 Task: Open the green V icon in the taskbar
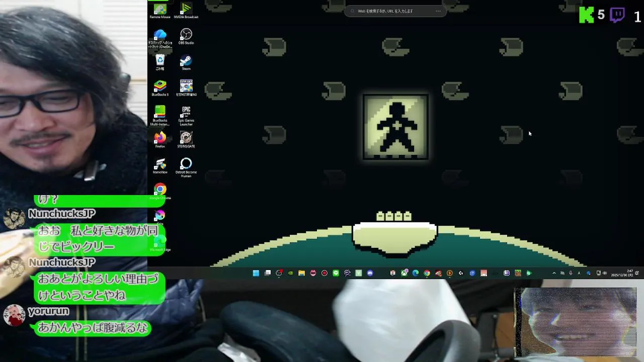tap(359, 273)
